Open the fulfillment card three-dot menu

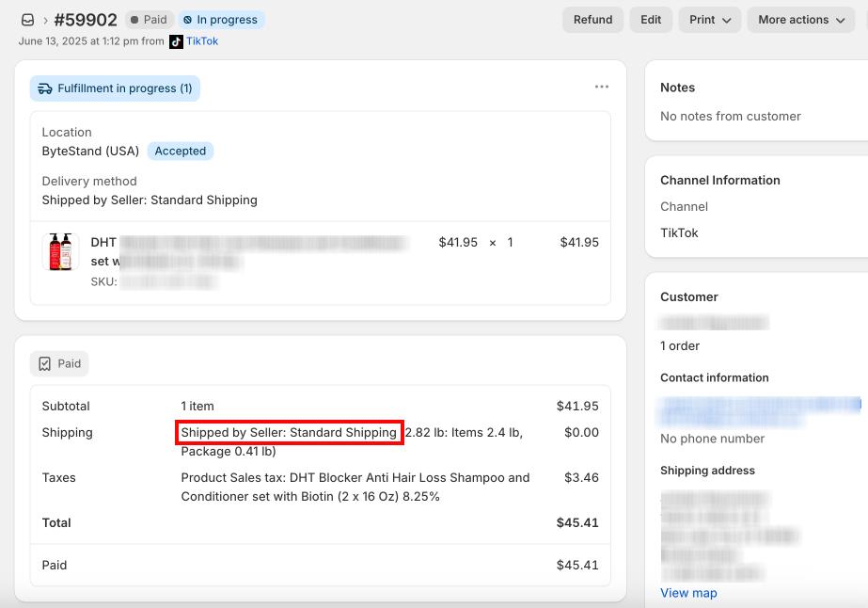pyautogui.click(x=602, y=87)
